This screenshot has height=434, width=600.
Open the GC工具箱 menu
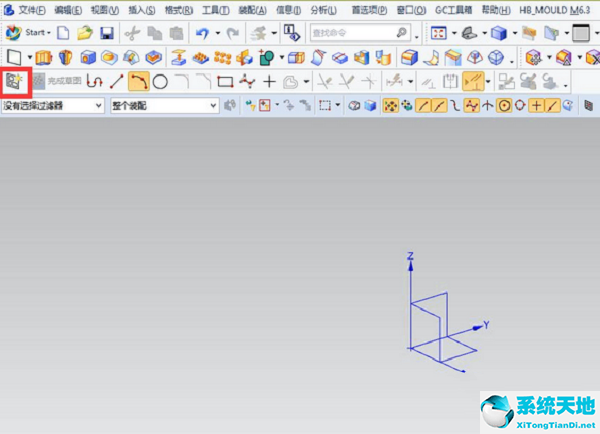coord(453,10)
